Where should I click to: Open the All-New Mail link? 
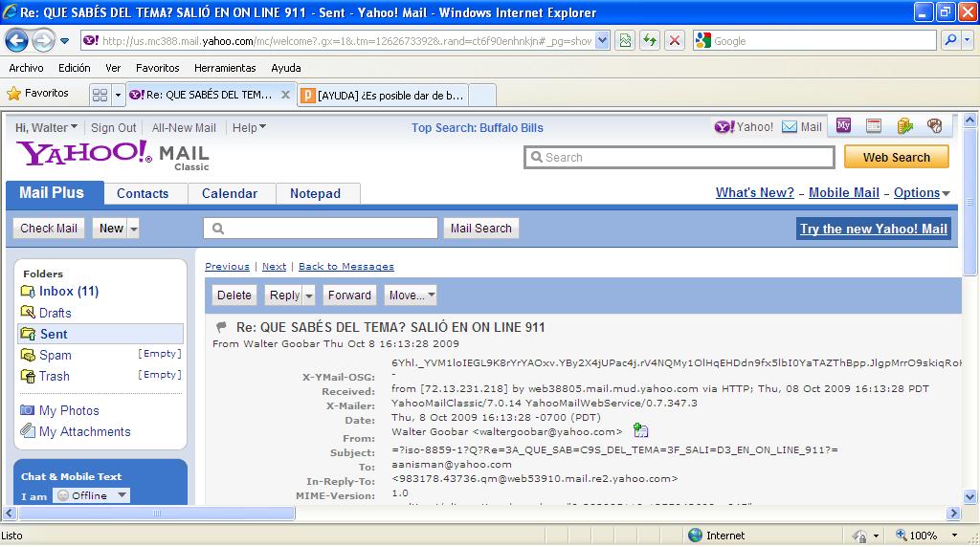(x=184, y=127)
